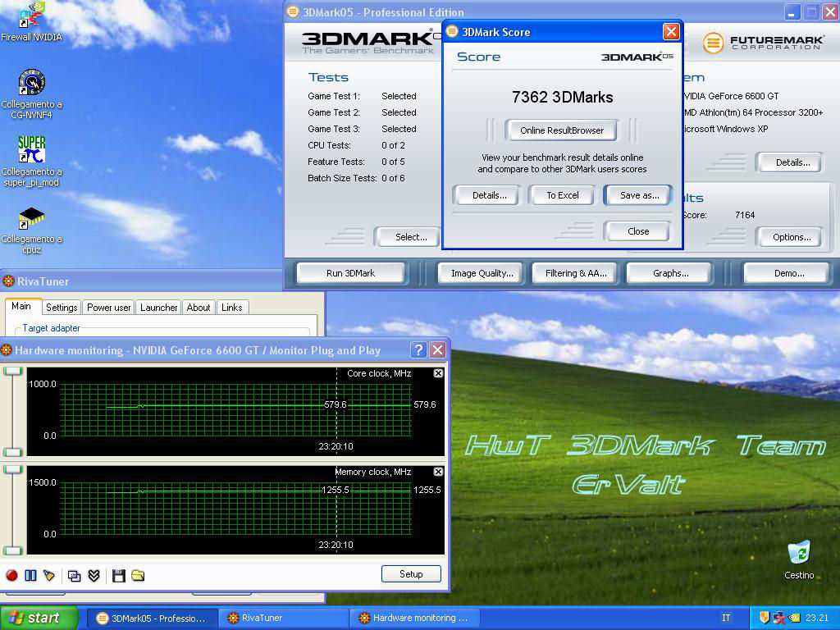Click the RivaTuner window title bar
The width and height of the screenshot is (840, 630).
pyautogui.click(x=141, y=281)
